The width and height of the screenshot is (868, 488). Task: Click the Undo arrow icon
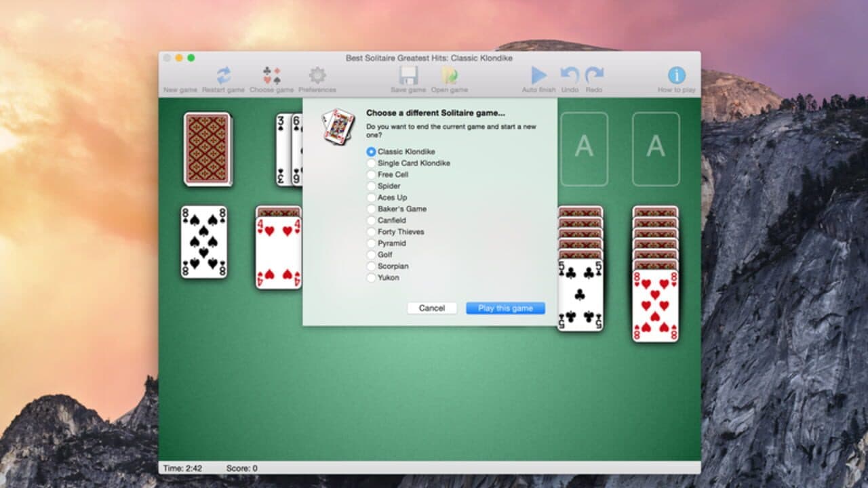pyautogui.click(x=570, y=75)
